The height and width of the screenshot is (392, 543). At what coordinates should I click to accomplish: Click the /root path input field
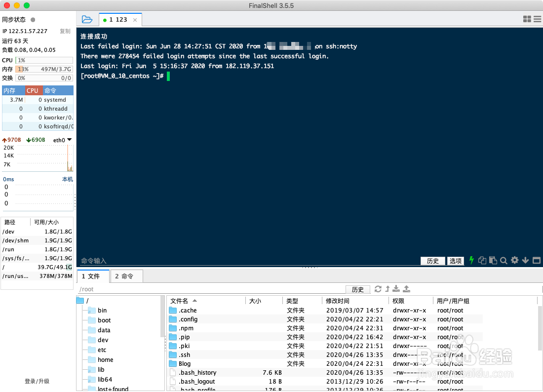pyautogui.click(x=211, y=289)
